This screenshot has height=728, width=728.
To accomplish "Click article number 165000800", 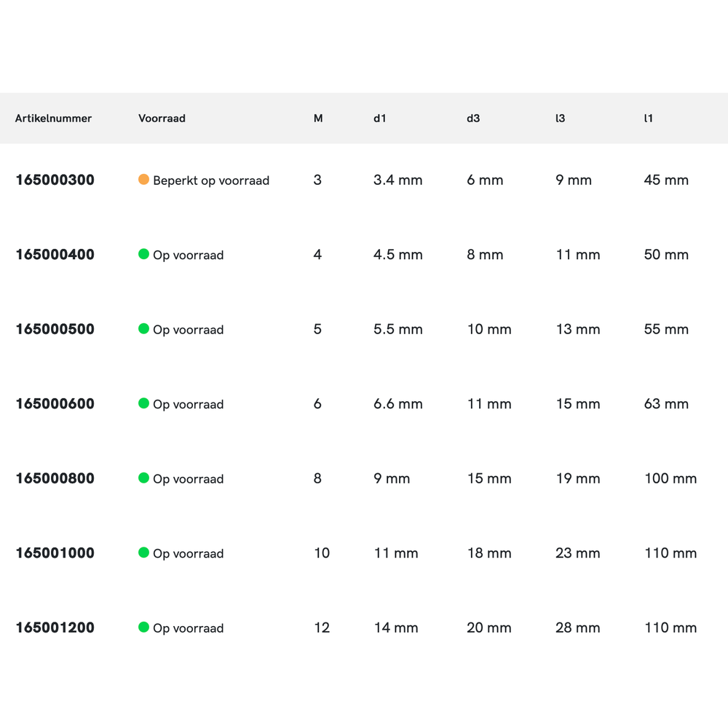I will click(55, 478).
